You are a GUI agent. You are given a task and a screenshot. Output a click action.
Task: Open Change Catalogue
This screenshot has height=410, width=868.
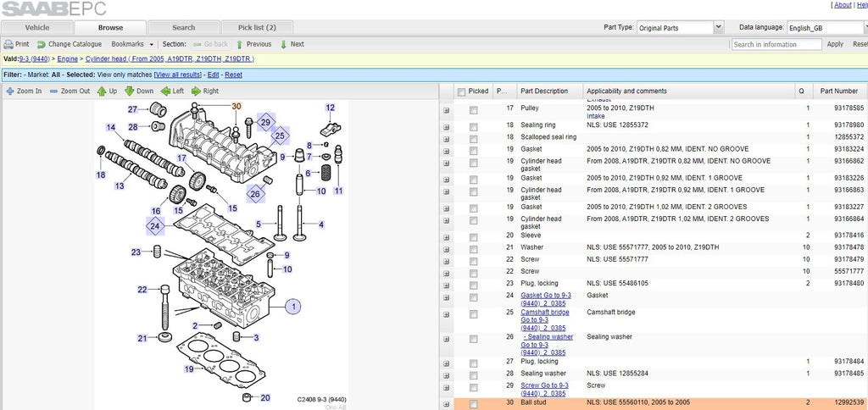pyautogui.click(x=70, y=44)
